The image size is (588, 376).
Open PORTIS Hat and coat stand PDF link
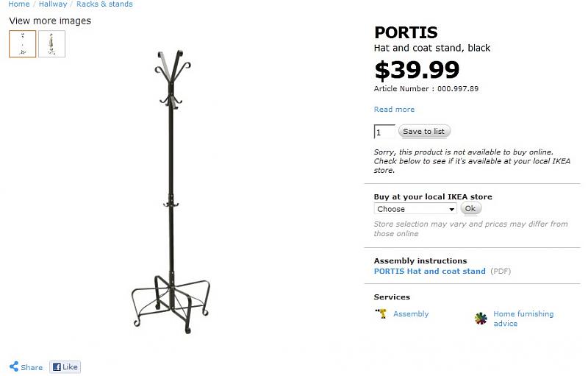click(x=429, y=271)
